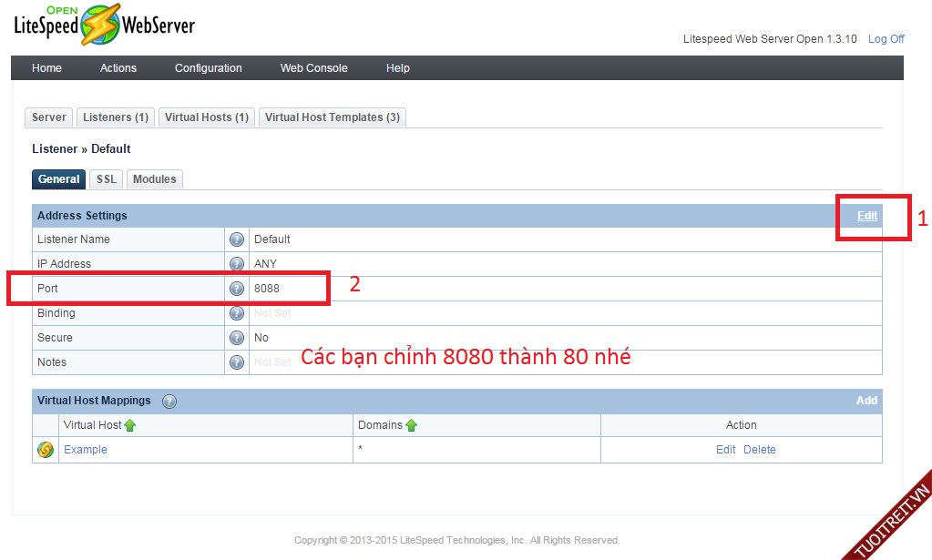Viewport: 932px width, 560px height.
Task: Delete the Example virtual host mapping
Action: pos(760,450)
